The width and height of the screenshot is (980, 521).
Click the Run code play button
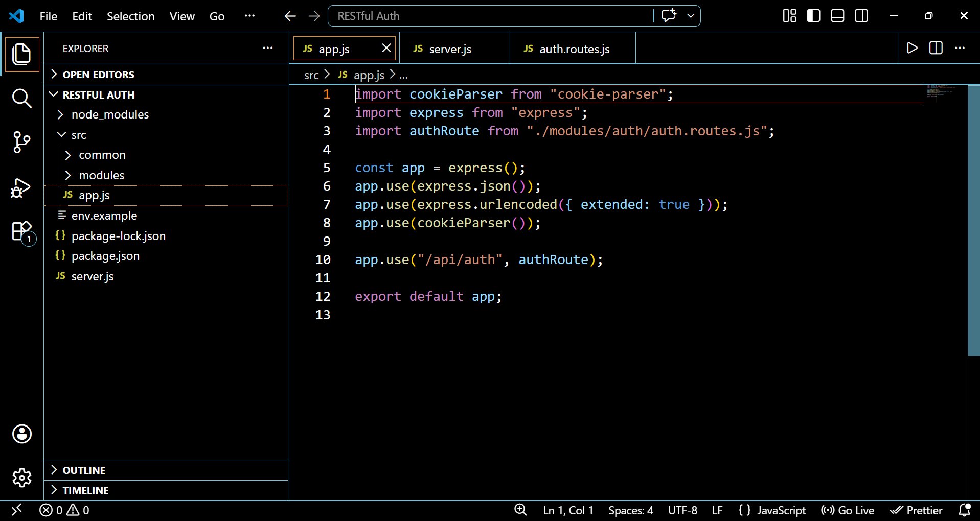(x=912, y=49)
